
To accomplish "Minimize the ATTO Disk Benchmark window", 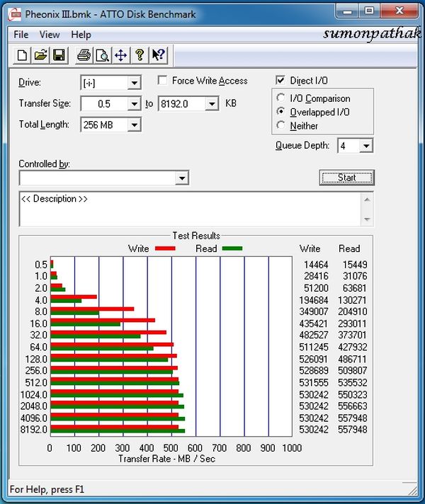I will point(348,11).
